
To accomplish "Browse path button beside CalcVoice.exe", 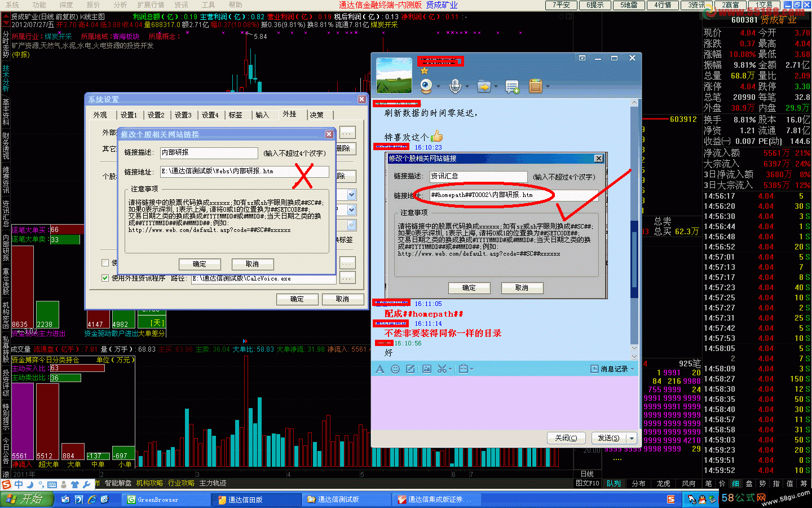I will coord(348,278).
